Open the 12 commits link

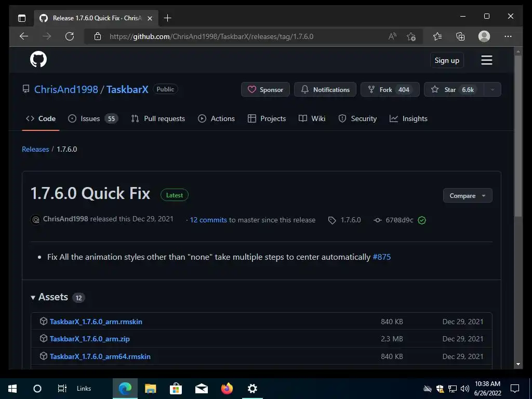(208, 220)
